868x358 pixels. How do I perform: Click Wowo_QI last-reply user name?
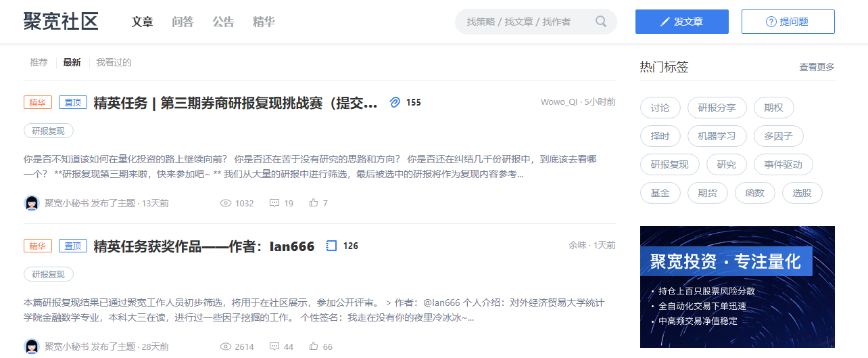click(x=559, y=102)
